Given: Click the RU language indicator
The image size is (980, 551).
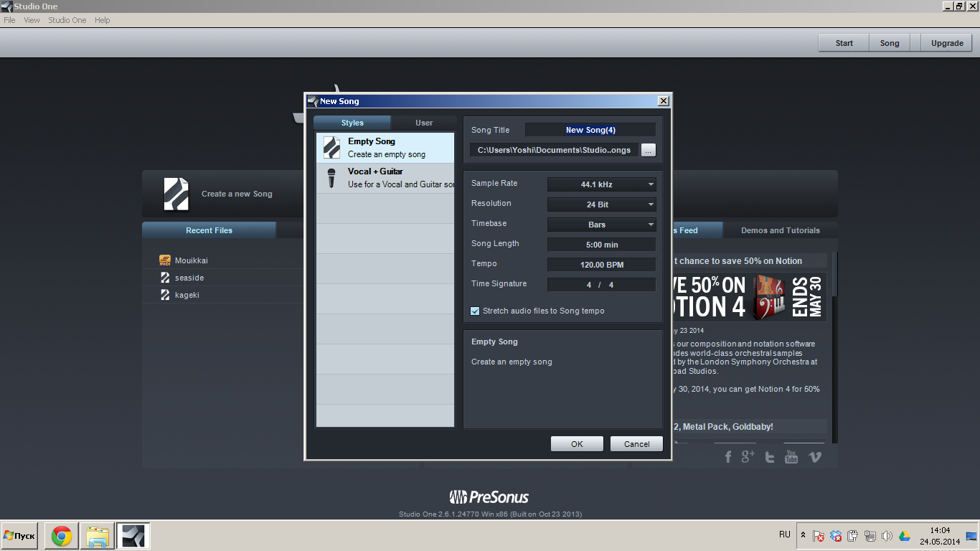Looking at the screenshot, I should point(785,534).
